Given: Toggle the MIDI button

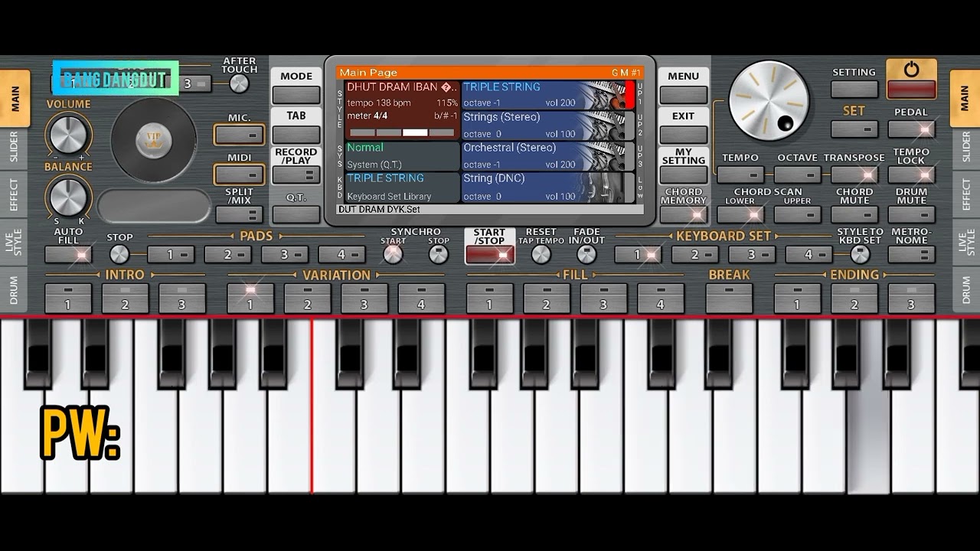Looking at the screenshot, I should tap(240, 174).
